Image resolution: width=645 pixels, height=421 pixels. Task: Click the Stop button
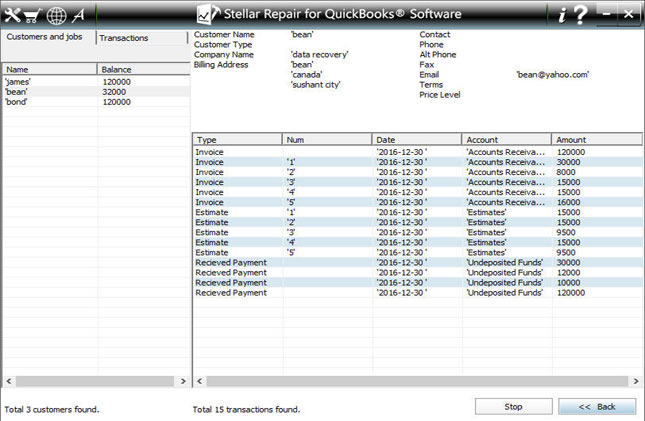[513, 407]
